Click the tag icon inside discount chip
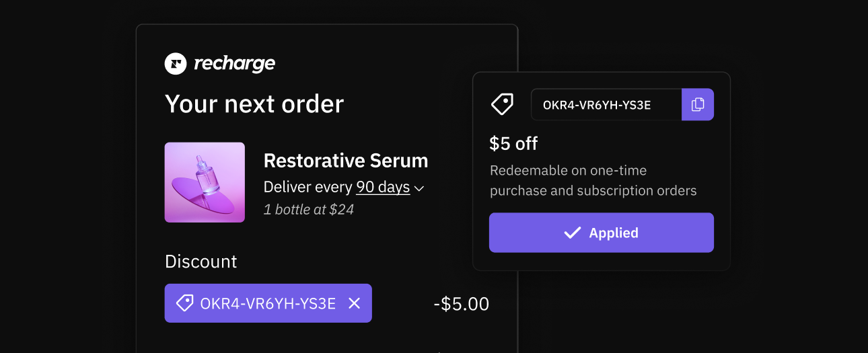 click(x=184, y=303)
